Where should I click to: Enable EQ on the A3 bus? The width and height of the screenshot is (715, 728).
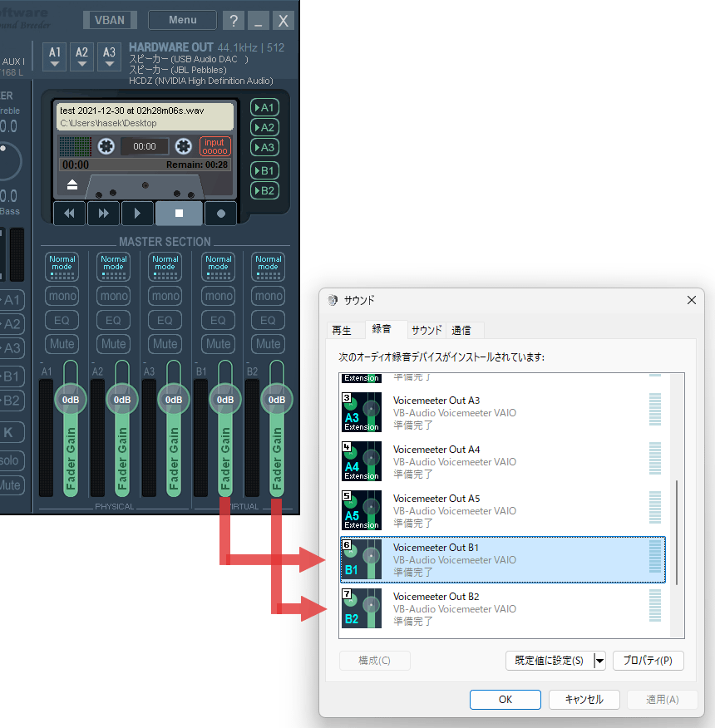click(x=165, y=320)
